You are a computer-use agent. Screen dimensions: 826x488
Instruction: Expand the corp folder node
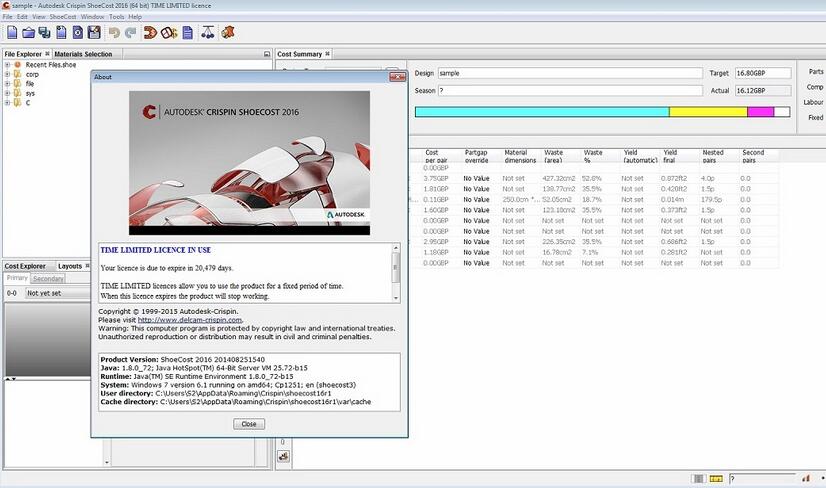(x=7, y=74)
